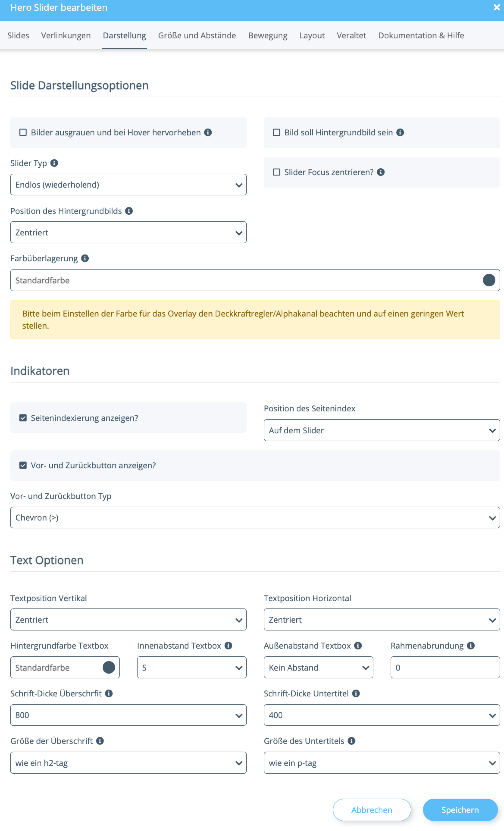Screen dimensions: 504x831
Task: Enable Bilder ausgrauen und bei Hover checkbox
Action: click(23, 133)
